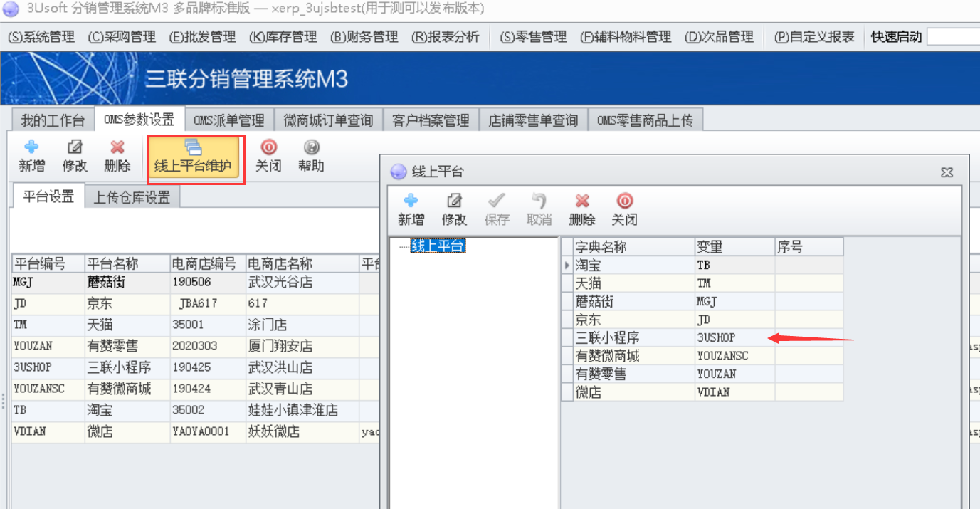
Task: Click 删除 red cross in 线上平台 dialog
Action: [582, 201]
